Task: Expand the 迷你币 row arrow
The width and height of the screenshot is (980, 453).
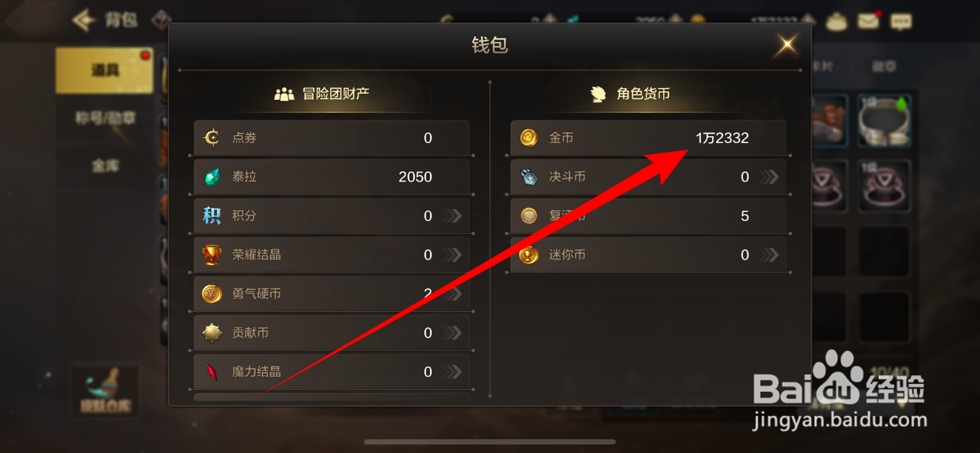Action: coord(769,254)
